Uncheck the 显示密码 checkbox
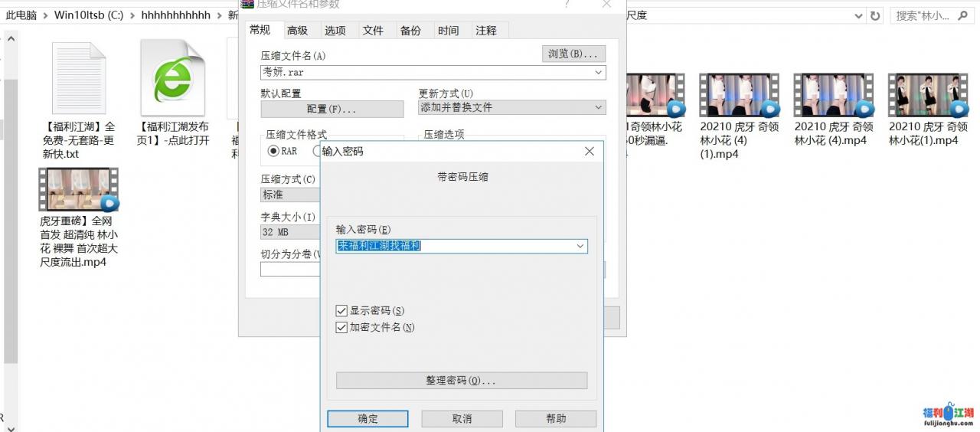The image size is (980, 432). [x=342, y=311]
